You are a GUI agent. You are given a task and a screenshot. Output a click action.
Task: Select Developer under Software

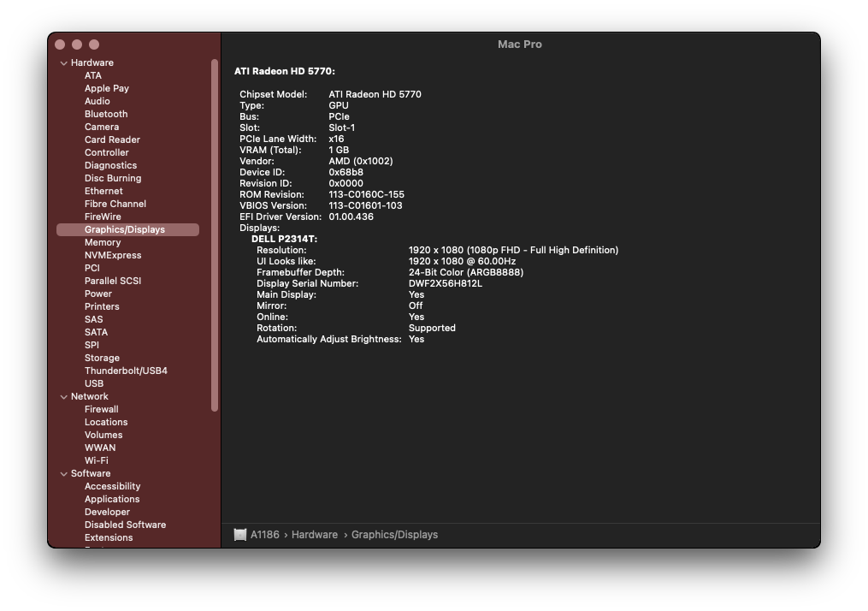(x=107, y=512)
